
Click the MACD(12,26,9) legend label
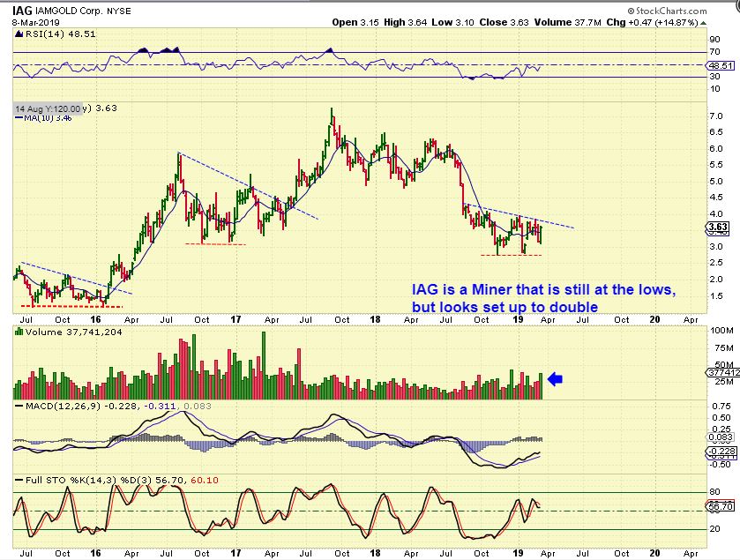(64, 406)
